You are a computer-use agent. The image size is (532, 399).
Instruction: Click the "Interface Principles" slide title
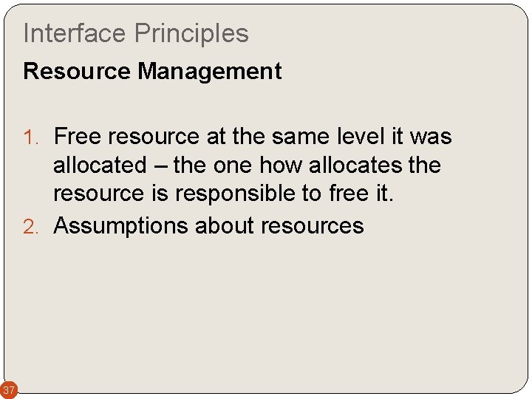click(136, 33)
